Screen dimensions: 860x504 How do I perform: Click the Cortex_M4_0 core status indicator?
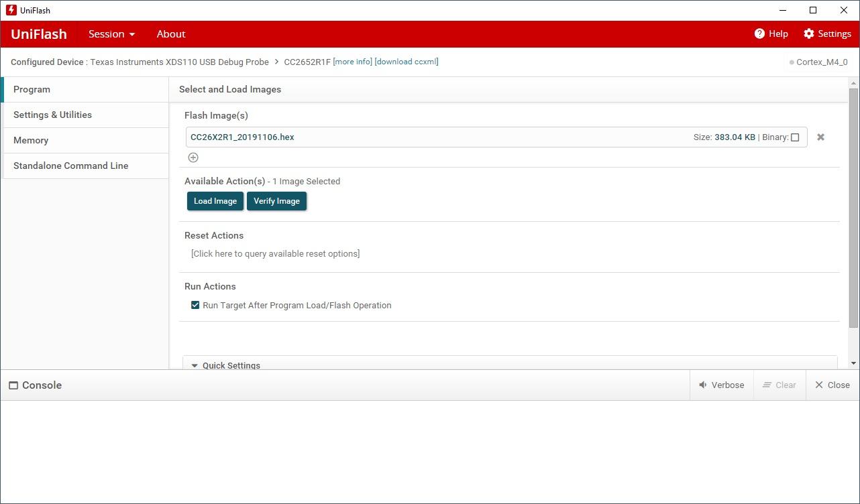(x=818, y=62)
